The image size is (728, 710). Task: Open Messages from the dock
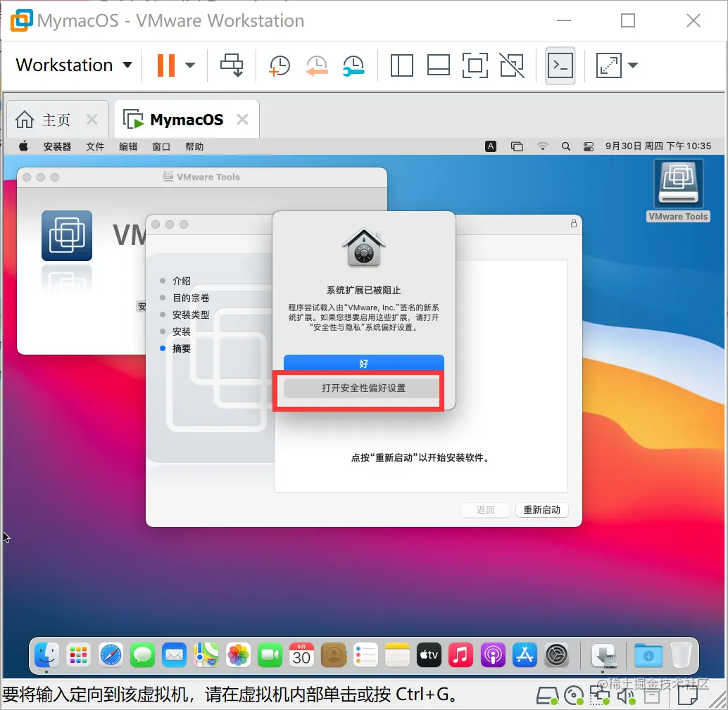coord(142,655)
